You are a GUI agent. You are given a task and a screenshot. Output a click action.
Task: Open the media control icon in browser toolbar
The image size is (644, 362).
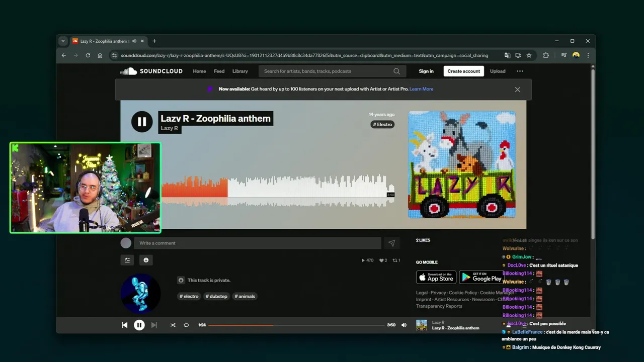click(563, 55)
